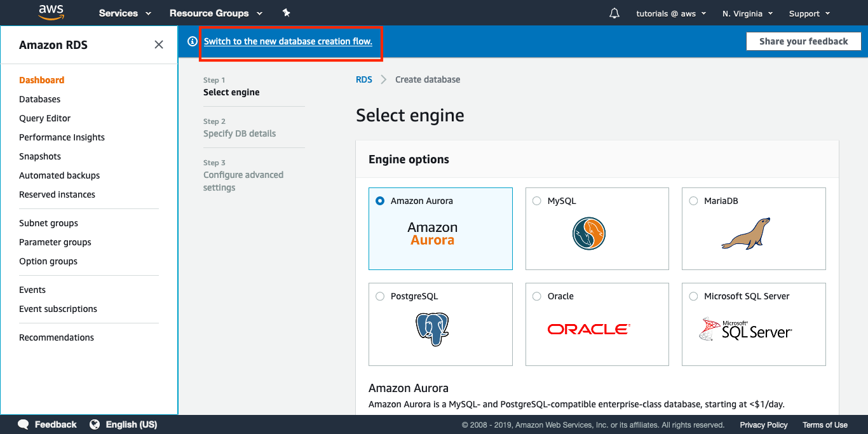Click the RDS breadcrumb link

(364, 79)
